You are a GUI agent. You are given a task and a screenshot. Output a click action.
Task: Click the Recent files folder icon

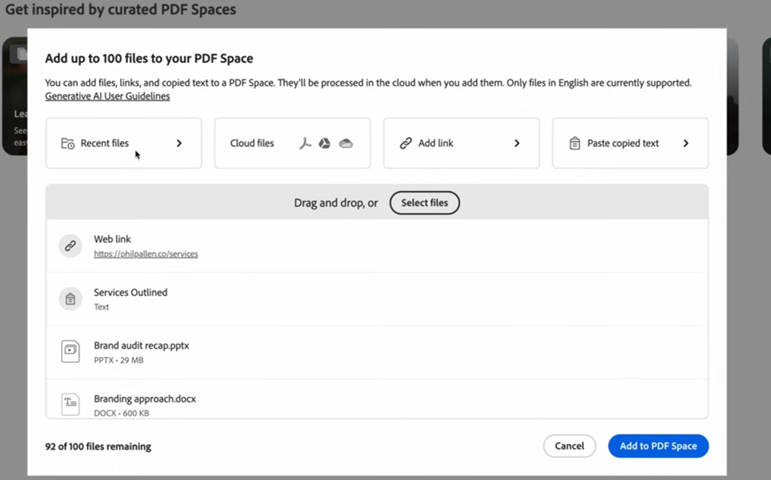[67, 144]
